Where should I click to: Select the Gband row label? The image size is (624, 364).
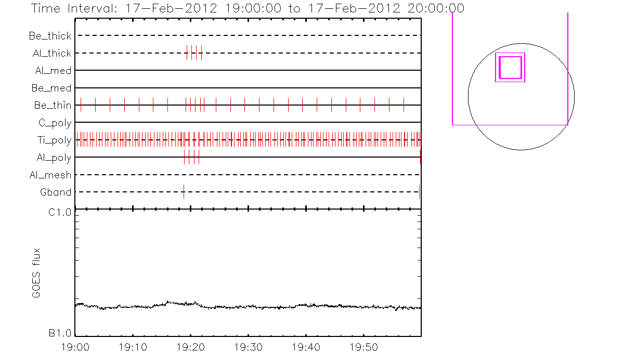pos(56,192)
